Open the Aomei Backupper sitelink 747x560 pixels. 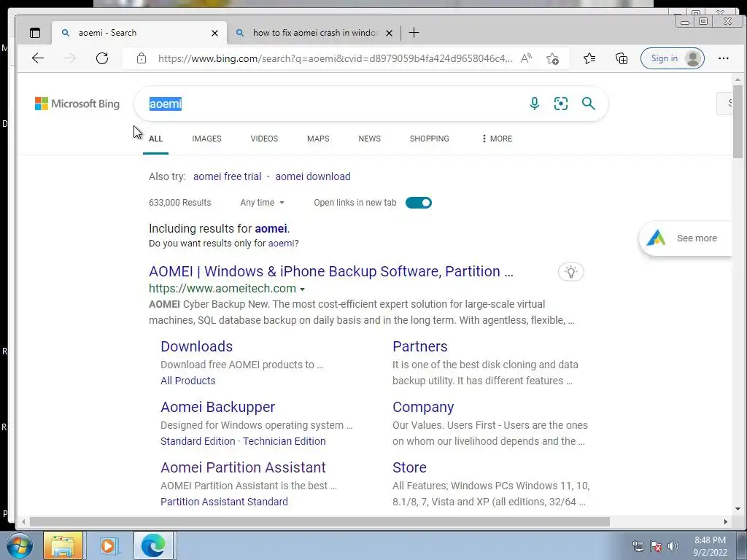pos(217,407)
